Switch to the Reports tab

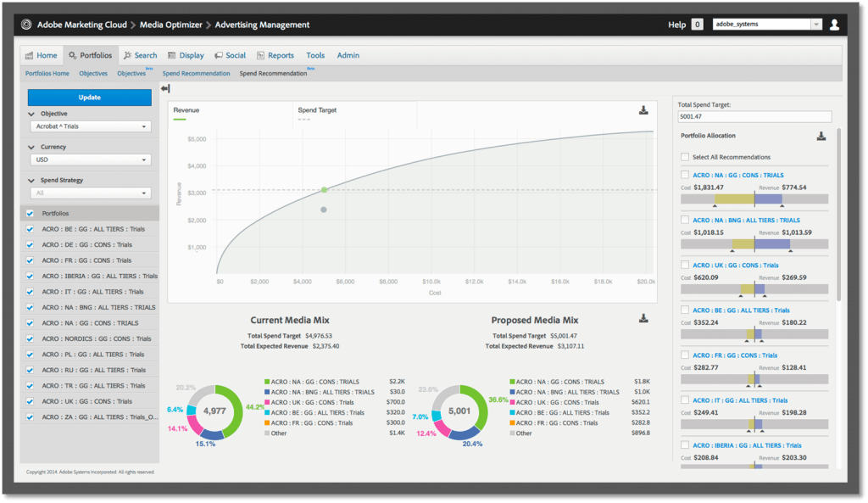(x=275, y=55)
